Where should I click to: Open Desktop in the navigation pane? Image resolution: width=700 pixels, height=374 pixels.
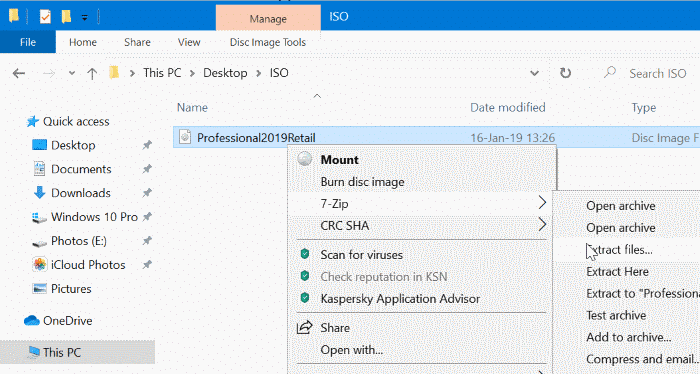[x=73, y=145]
